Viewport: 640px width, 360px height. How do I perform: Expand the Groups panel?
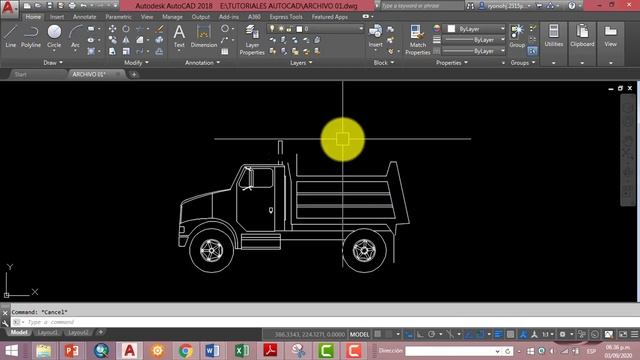click(x=523, y=63)
